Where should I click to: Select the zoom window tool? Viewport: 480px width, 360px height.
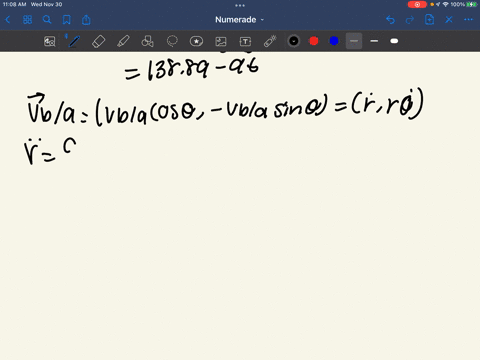(x=50, y=41)
